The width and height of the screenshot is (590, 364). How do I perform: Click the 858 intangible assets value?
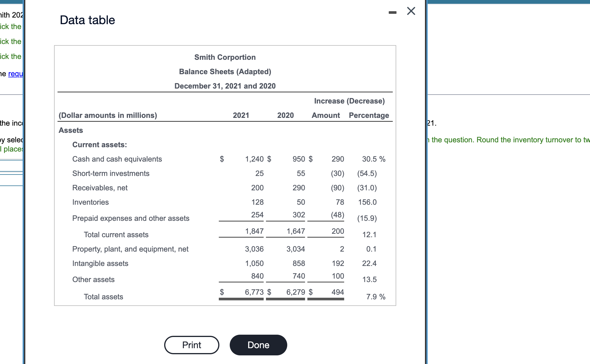[x=299, y=263]
